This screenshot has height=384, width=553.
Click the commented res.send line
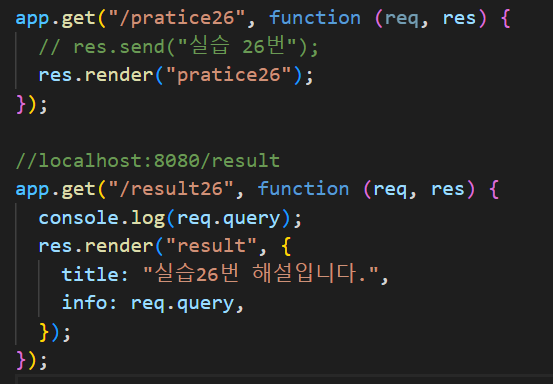click(x=178, y=47)
